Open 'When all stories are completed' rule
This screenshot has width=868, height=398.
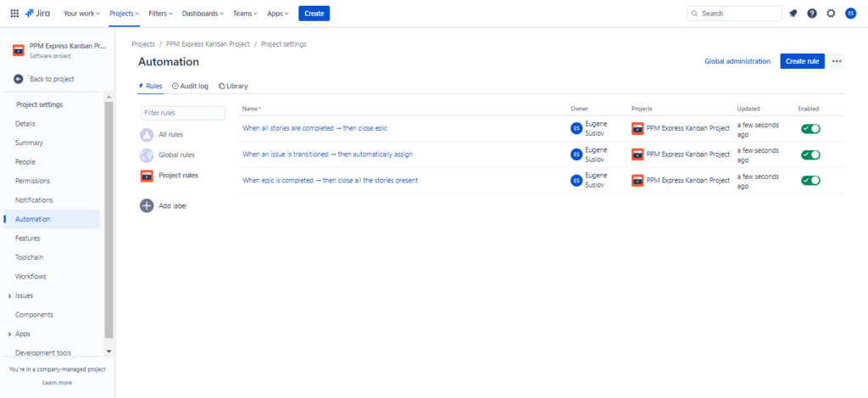coord(314,128)
